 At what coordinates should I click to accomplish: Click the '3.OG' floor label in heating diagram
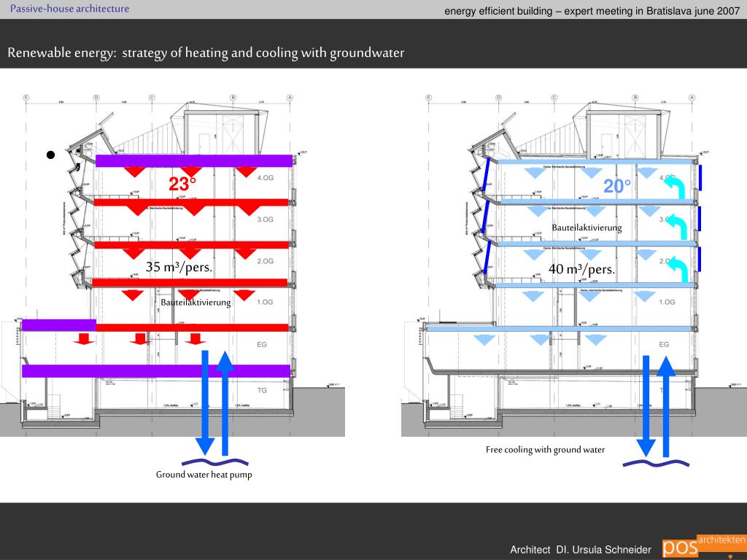point(266,219)
